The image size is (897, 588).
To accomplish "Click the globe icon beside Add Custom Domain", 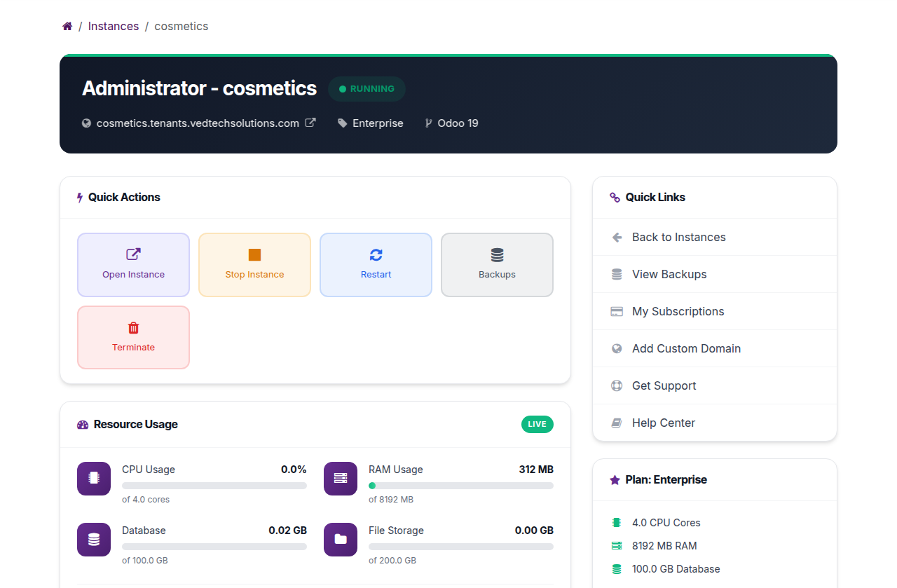I will 617,348.
